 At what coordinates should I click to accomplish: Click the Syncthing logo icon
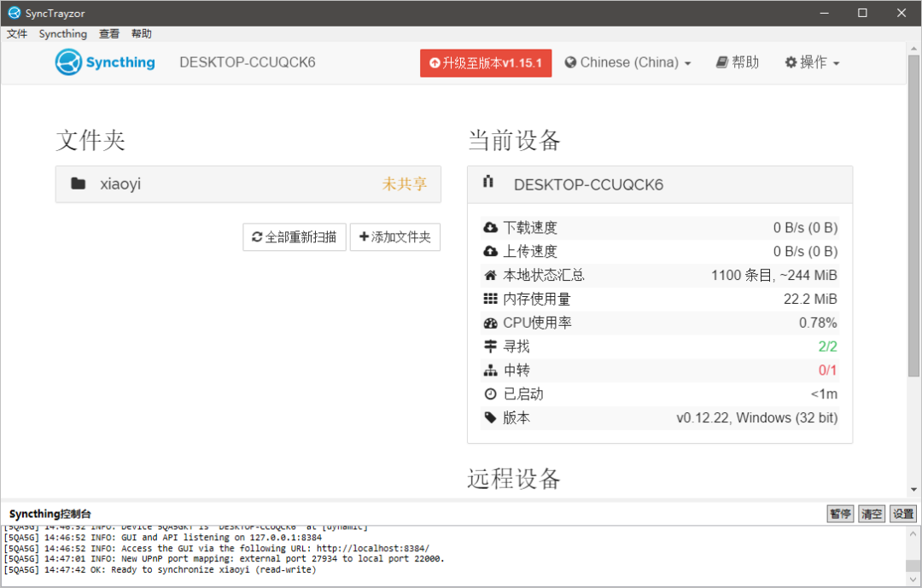click(x=68, y=62)
